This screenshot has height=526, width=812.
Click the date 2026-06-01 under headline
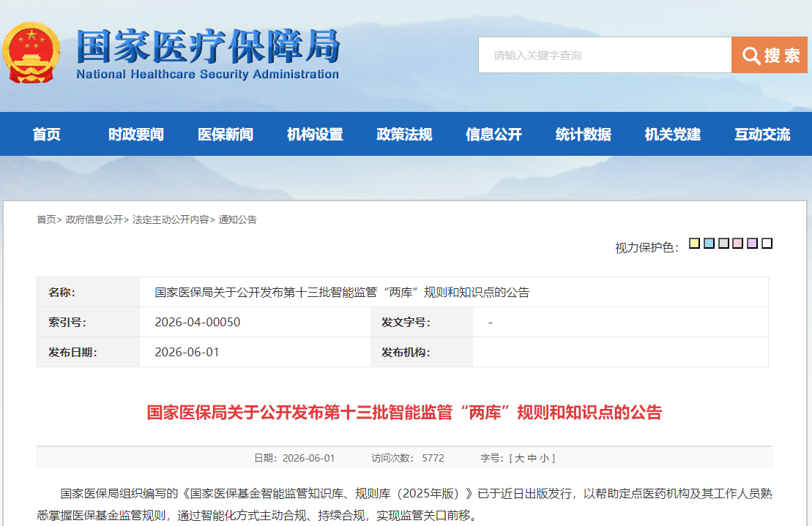[x=309, y=458]
